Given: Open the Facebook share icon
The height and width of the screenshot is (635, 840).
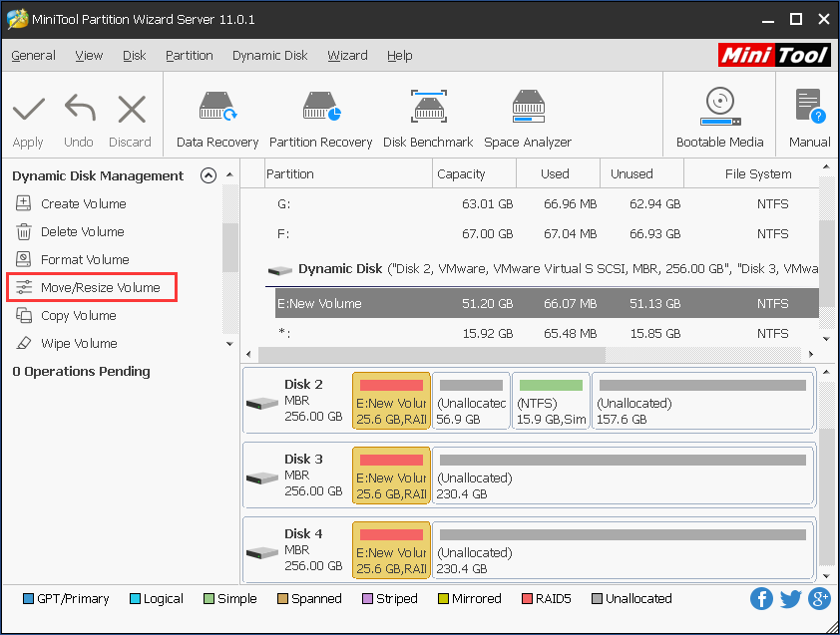Looking at the screenshot, I should click(761, 598).
